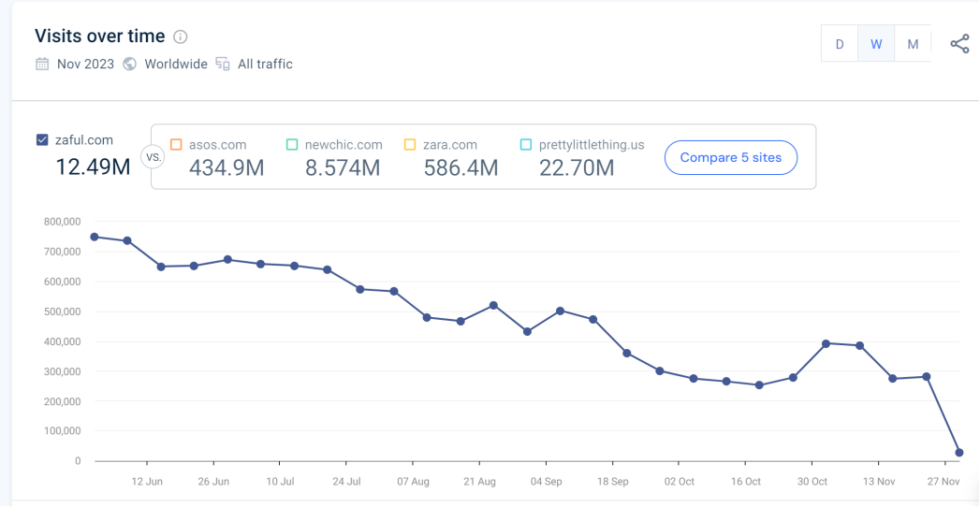Click the first data point on the line
The width and height of the screenshot is (980, 507).
click(95, 237)
